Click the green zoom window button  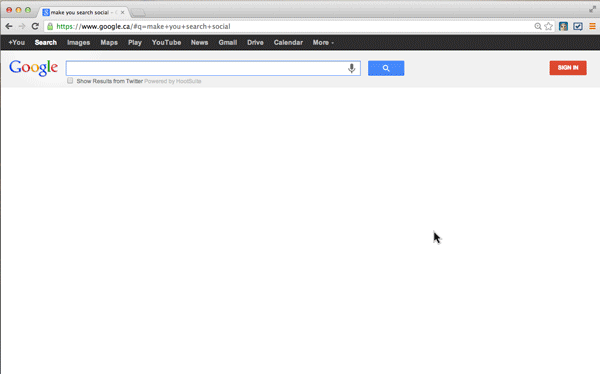[28, 10]
